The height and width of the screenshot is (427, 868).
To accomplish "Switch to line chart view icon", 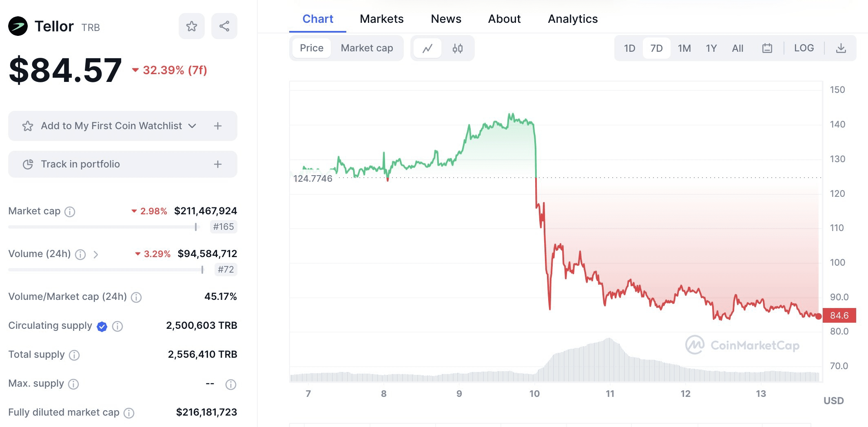I will click(427, 48).
